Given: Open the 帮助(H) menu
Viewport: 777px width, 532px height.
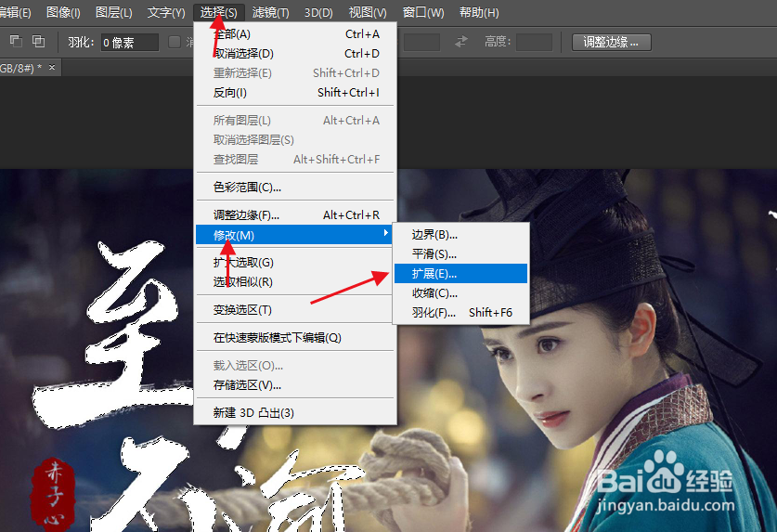Looking at the screenshot, I should [x=479, y=12].
